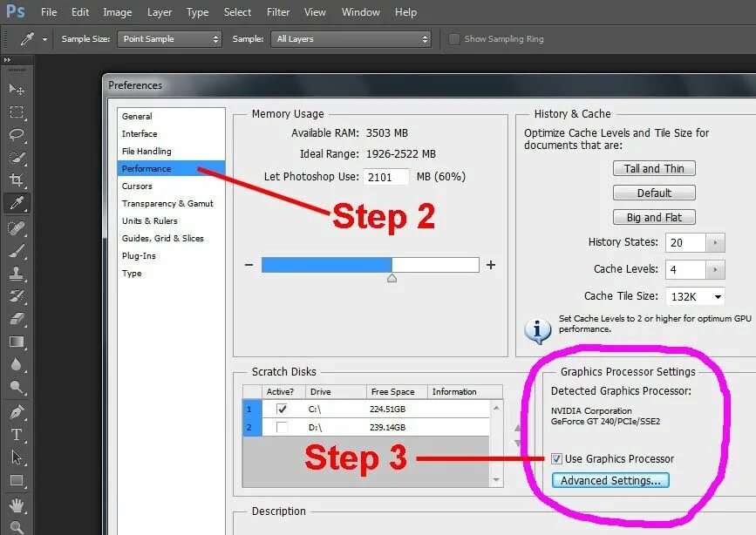Open the Image menu
Screen dimensions: 756x535
pyautogui.click(x=117, y=12)
